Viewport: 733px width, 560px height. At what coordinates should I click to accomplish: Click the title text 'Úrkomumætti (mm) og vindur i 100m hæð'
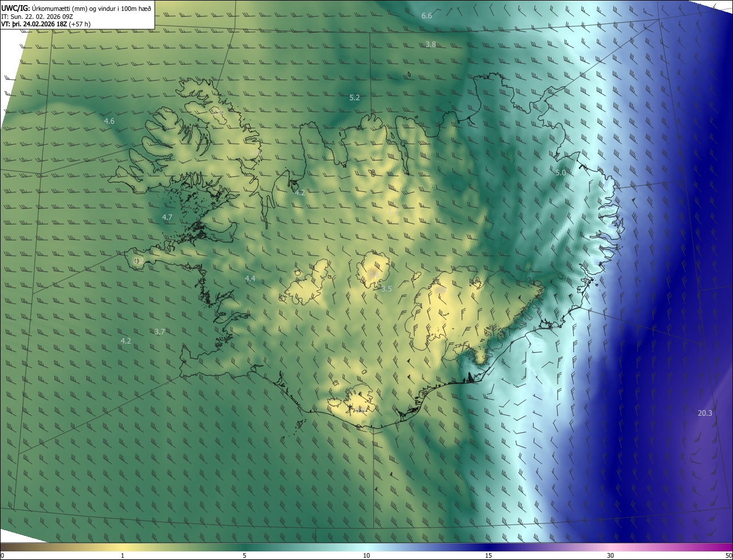point(92,8)
